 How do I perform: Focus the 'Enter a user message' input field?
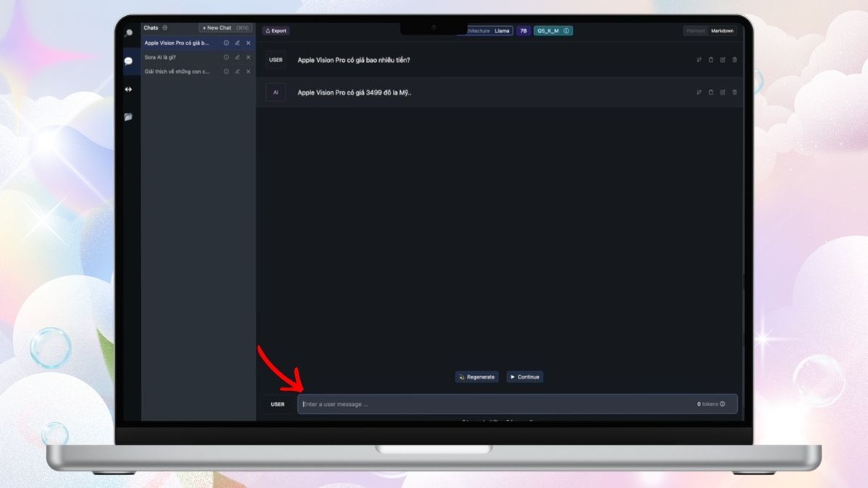517,404
